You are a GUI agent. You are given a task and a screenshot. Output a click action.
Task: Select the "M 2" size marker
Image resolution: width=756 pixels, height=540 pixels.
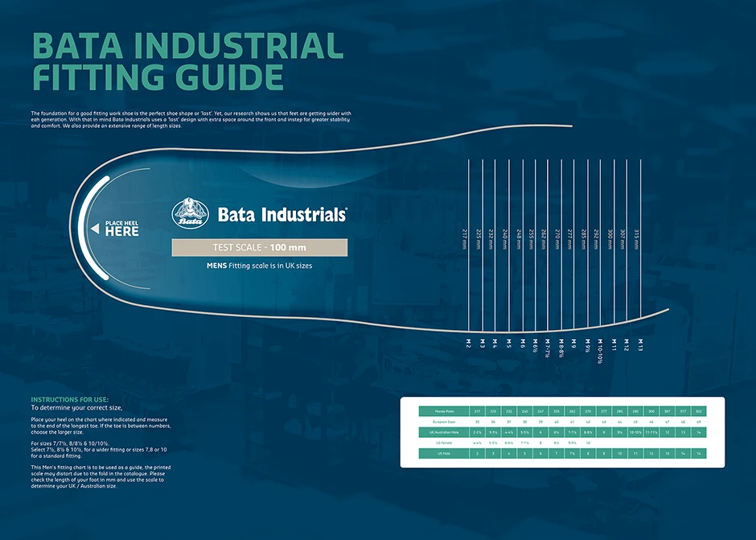[468, 343]
